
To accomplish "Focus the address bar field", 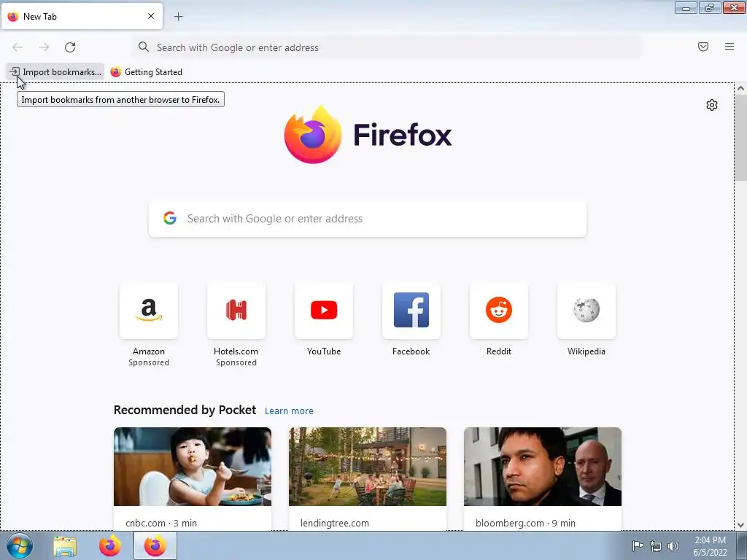I will 387,47.
